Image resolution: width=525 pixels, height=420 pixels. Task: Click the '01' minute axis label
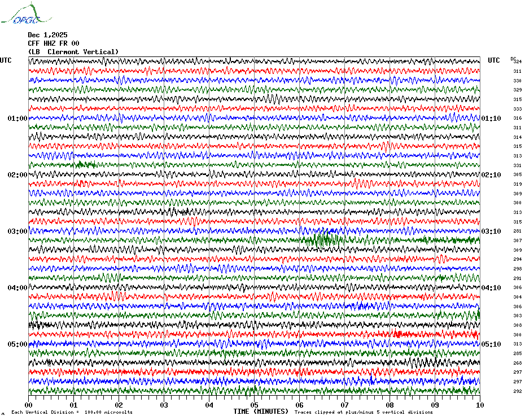[x=73, y=405]
